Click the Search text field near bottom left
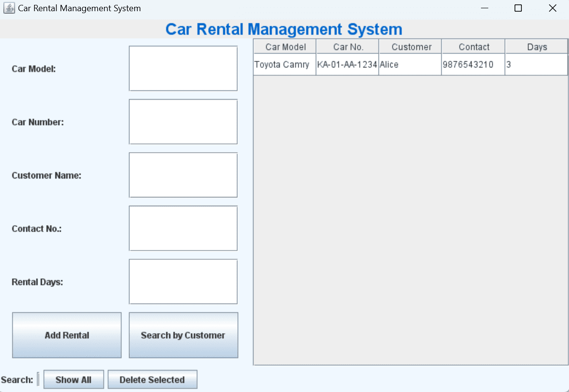This screenshot has width=569, height=392. click(x=38, y=379)
